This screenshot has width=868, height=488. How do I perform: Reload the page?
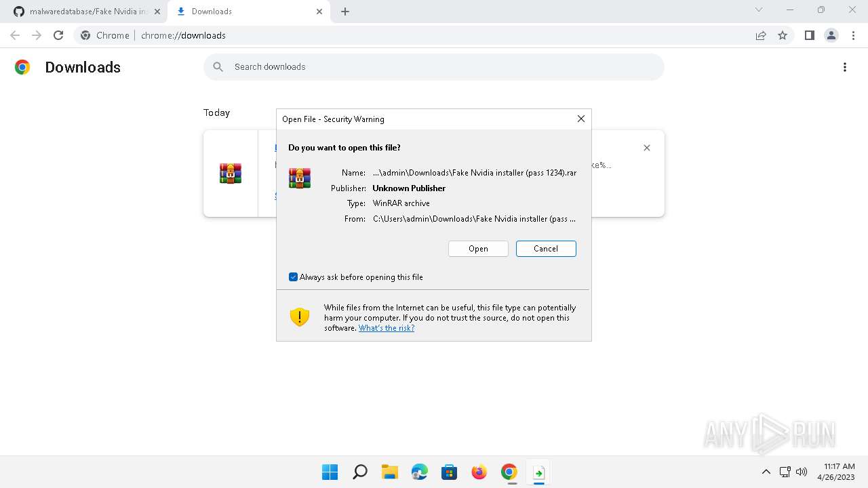tap(58, 35)
